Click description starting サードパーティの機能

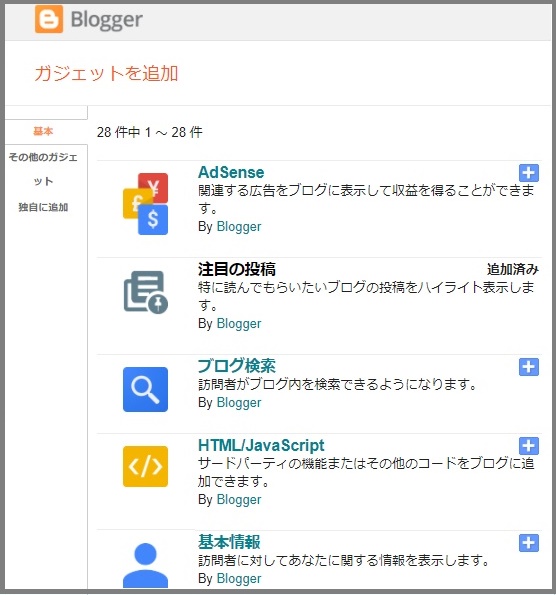pyautogui.click(x=366, y=472)
